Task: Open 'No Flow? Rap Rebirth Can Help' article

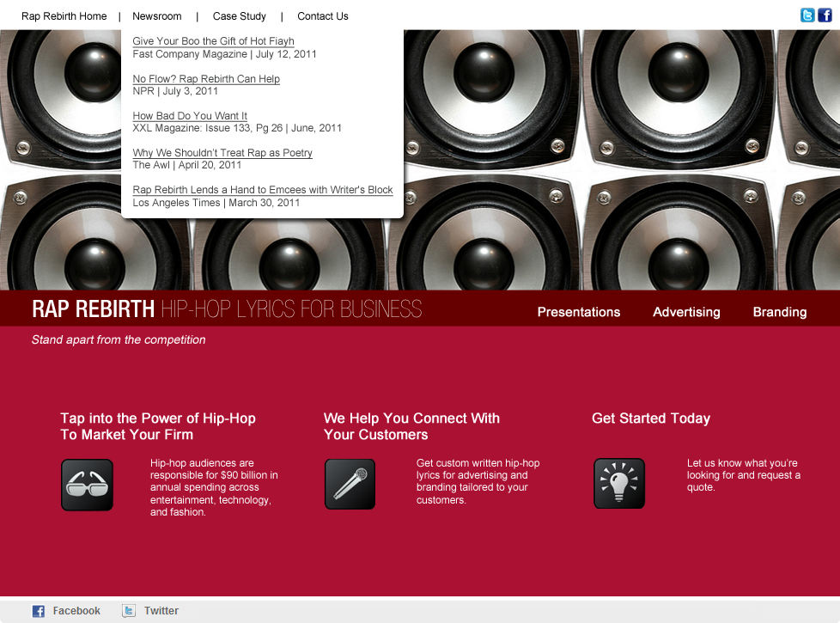Action: (x=206, y=79)
